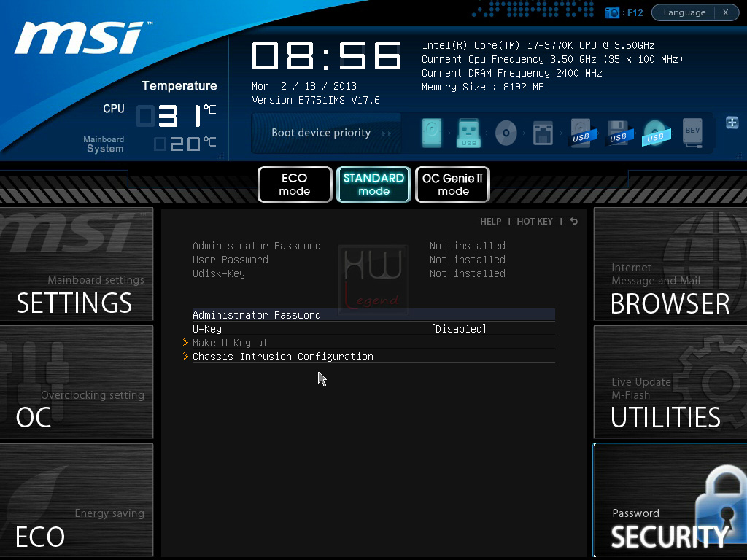Open the ECO energy saving panel
Image resolution: width=747 pixels, height=560 pixels.
(x=76, y=500)
